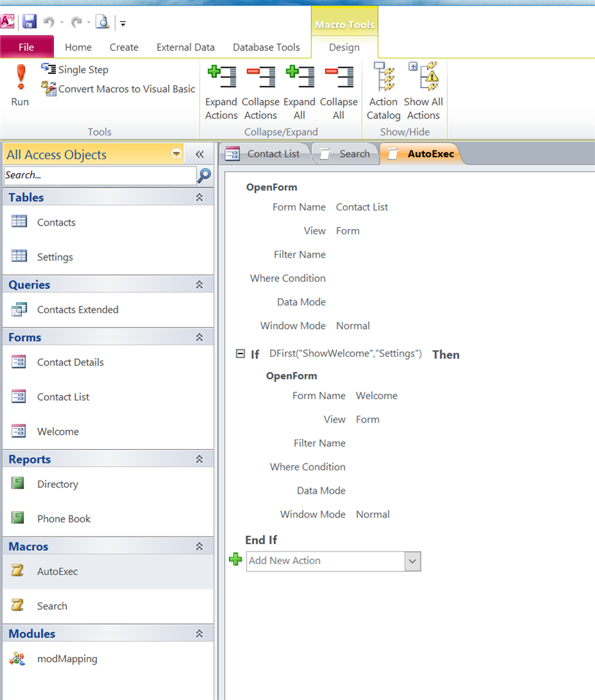Switch to the External Data tab
This screenshot has width=595, height=700.
186,47
